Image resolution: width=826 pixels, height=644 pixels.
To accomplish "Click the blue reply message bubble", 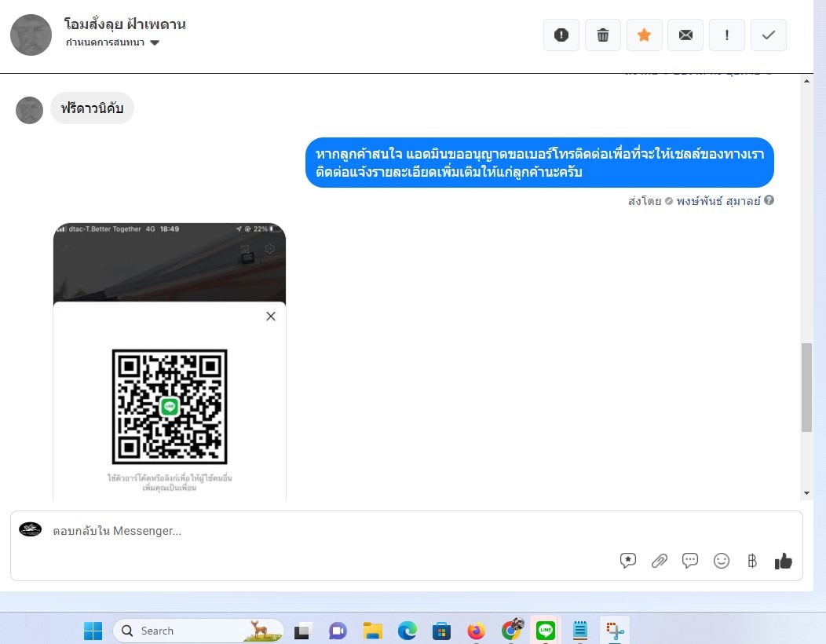I will point(539,163).
